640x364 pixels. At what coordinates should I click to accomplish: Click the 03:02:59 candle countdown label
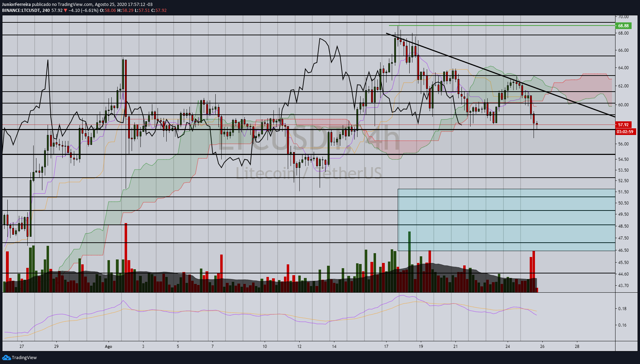click(x=625, y=132)
